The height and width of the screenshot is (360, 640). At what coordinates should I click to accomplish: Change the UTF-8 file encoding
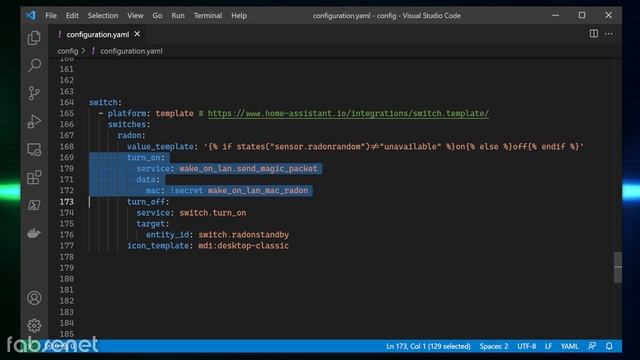point(527,346)
